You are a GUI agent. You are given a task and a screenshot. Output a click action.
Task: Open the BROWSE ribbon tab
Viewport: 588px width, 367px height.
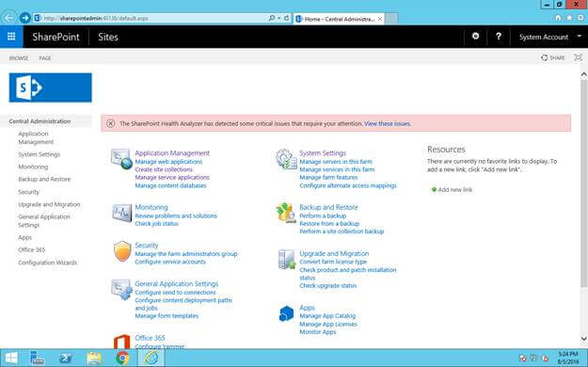click(19, 58)
